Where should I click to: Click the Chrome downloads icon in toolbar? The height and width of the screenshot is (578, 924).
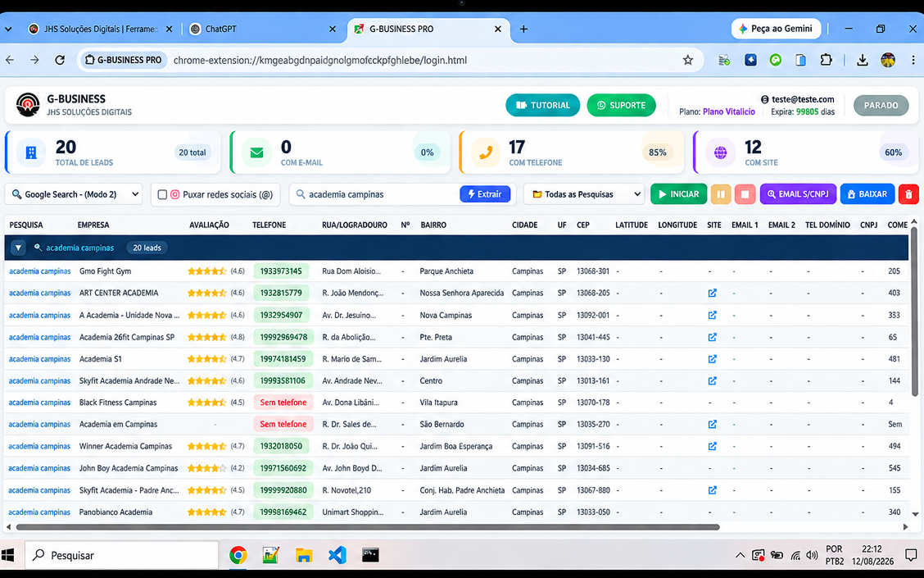862,60
